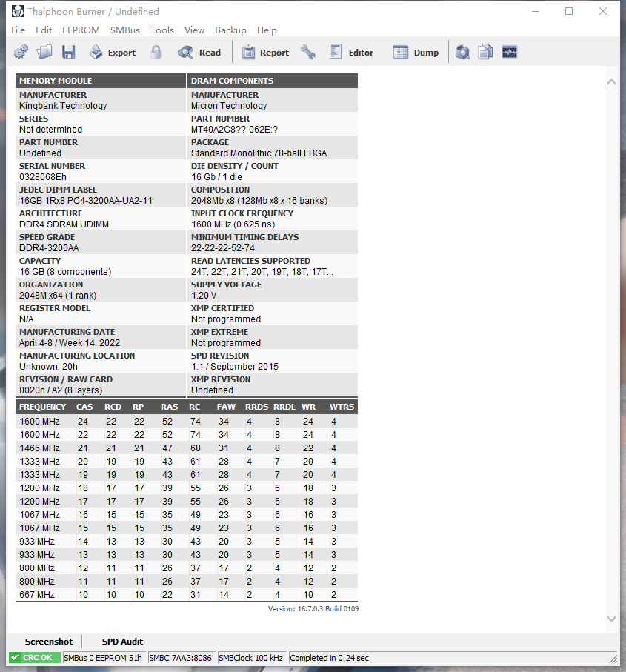Open the SMBus menu
Viewport: 626px width, 672px height.
coord(125,30)
